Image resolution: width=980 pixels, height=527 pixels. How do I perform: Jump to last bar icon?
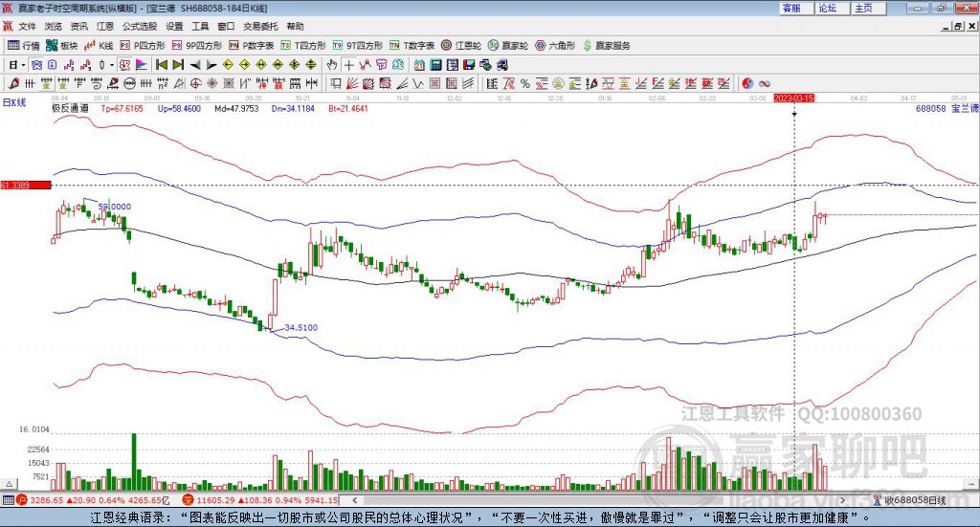(178, 65)
